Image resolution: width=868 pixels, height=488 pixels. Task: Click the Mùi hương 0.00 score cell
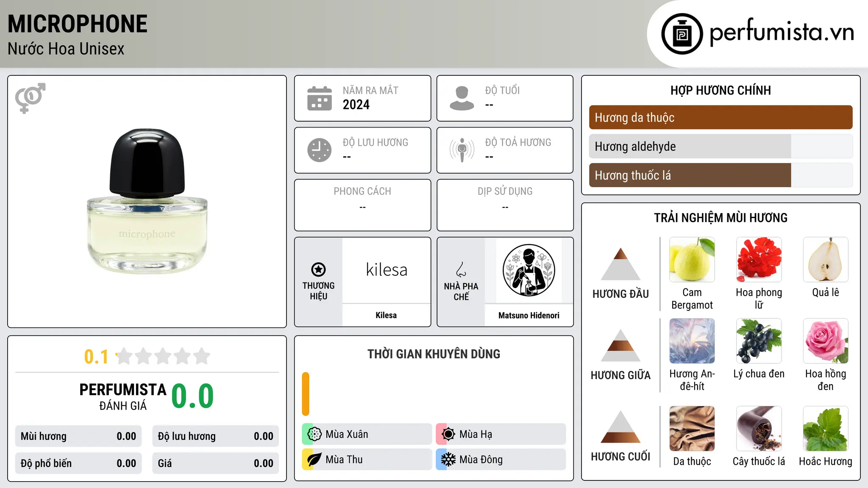point(78,436)
